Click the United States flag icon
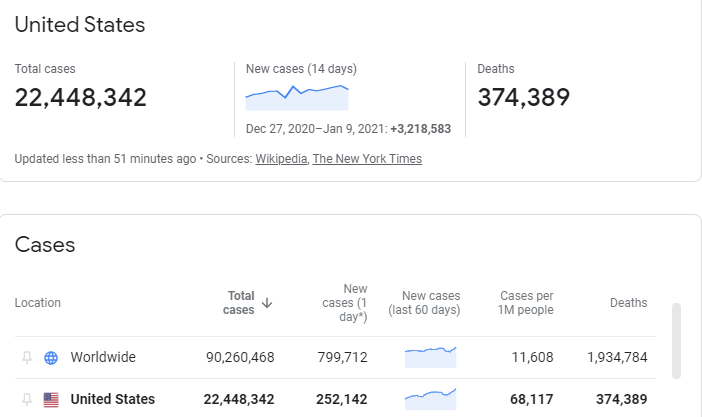Screen dimensions: 702x417 point(51,400)
